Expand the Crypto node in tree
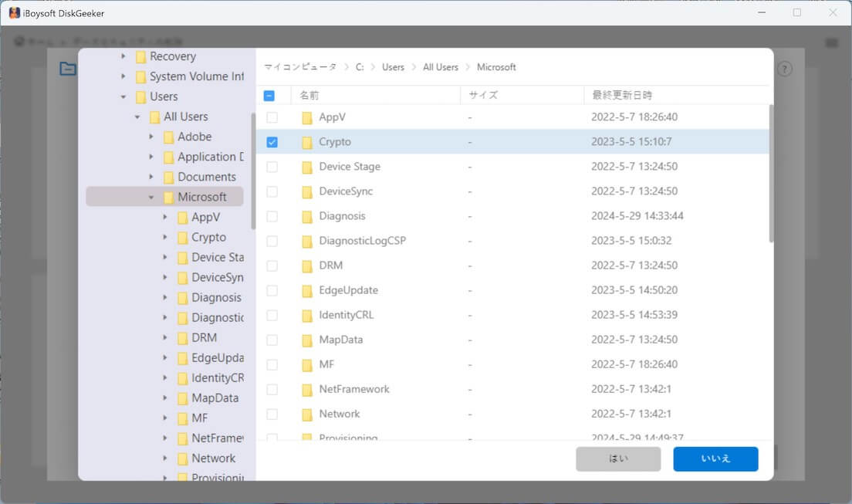Screen dimensions: 852x504 165,237
